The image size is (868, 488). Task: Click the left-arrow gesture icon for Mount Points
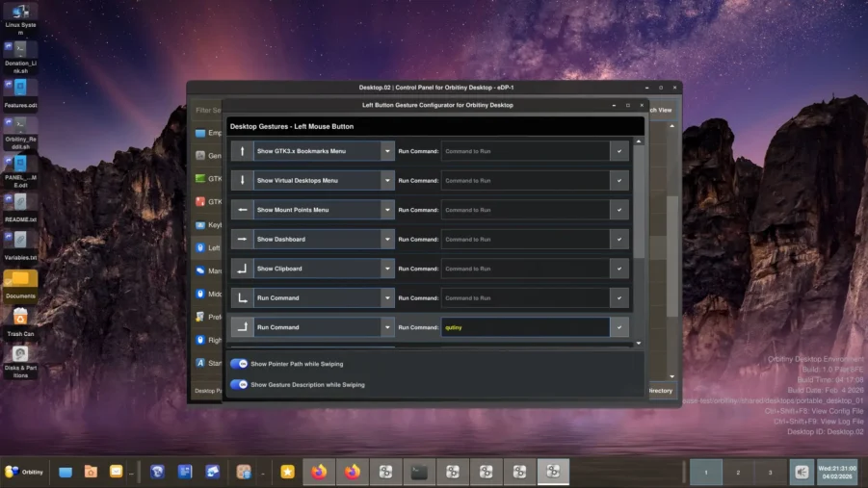tap(242, 210)
